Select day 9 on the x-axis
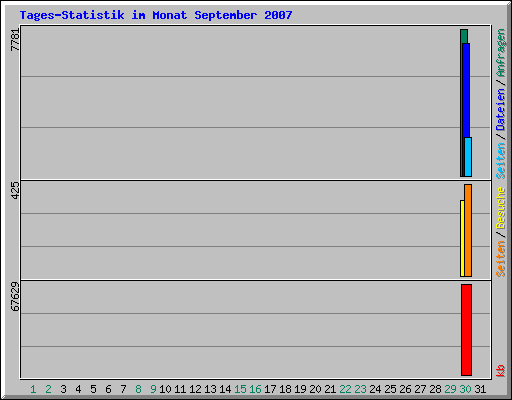Screen dimensions: 512x400 point(153,389)
